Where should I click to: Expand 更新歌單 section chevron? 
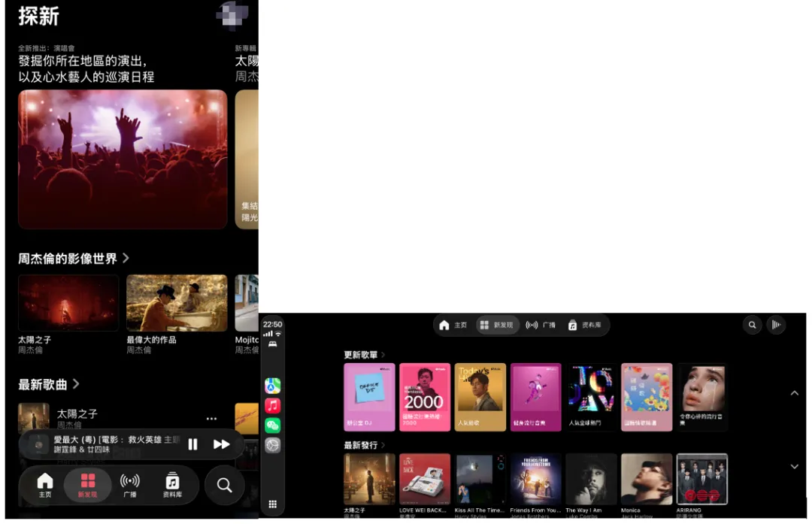click(x=383, y=355)
